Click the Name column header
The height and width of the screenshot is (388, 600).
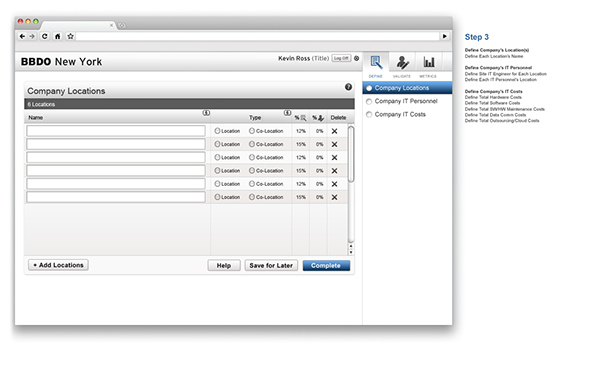click(x=36, y=118)
